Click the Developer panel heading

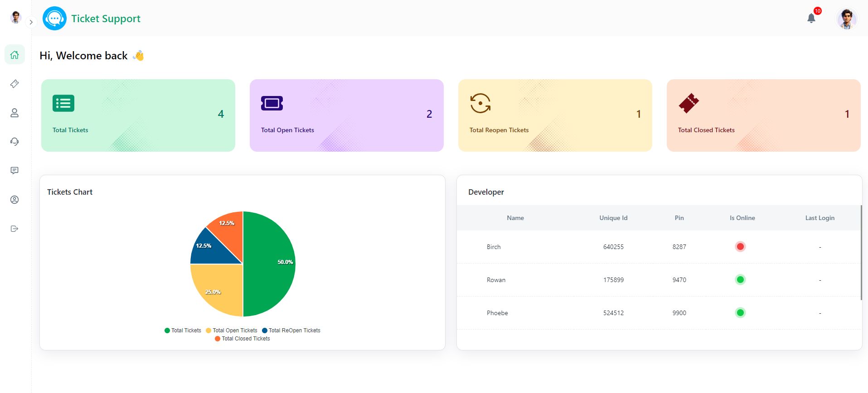coord(486,192)
